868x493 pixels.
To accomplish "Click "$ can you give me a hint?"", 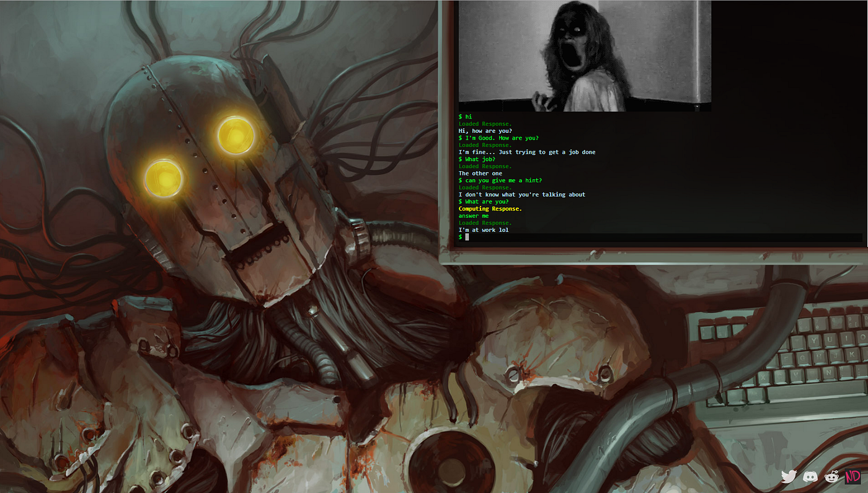I will click(500, 180).
